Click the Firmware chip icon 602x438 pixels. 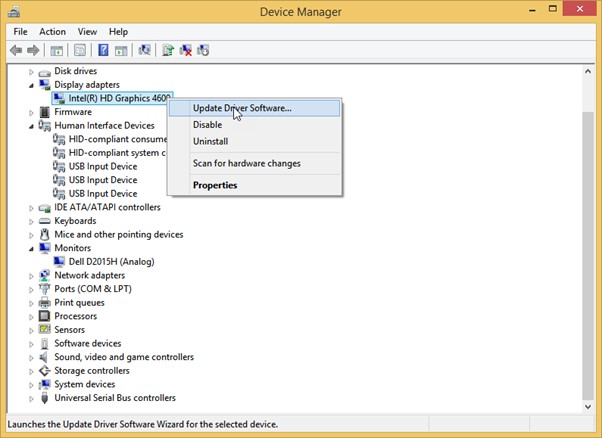45,112
